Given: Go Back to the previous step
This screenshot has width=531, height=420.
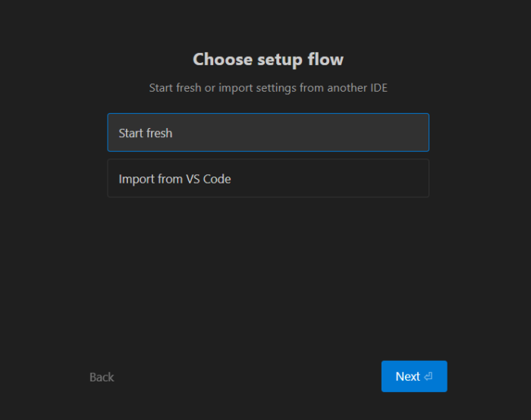Looking at the screenshot, I should (x=102, y=377).
